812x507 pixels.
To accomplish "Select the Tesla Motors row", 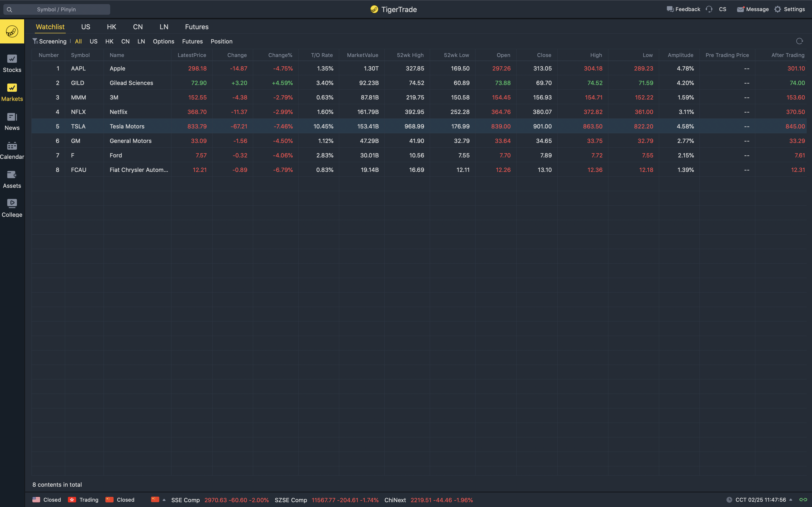I will pos(127,127).
